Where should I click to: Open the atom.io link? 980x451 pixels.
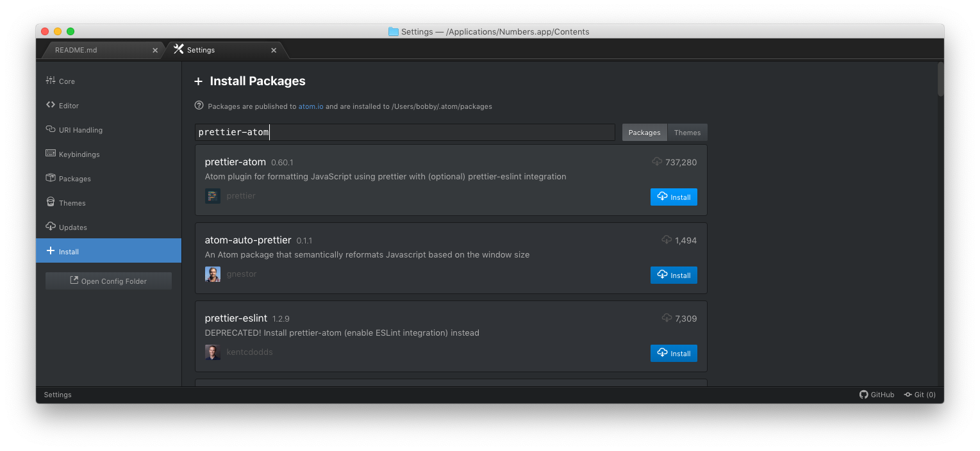click(x=310, y=106)
